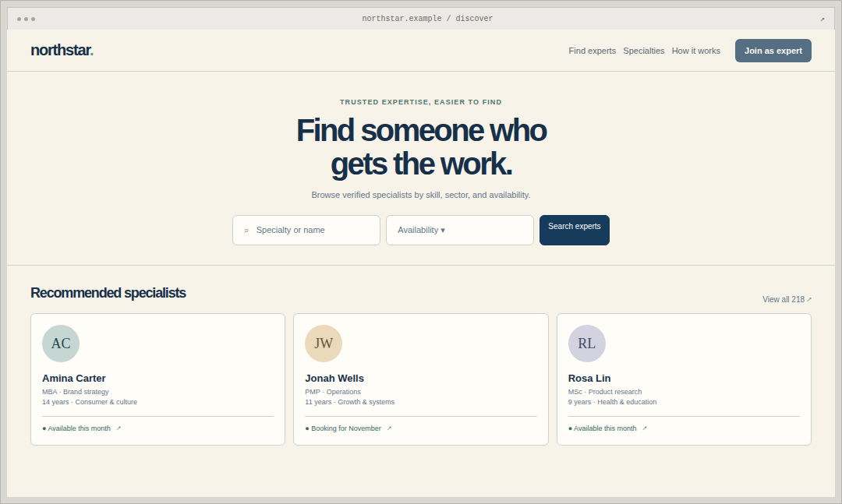Click 'Find someone who gets the work' headline
Screen dimensions: 842x504
tap(421, 147)
